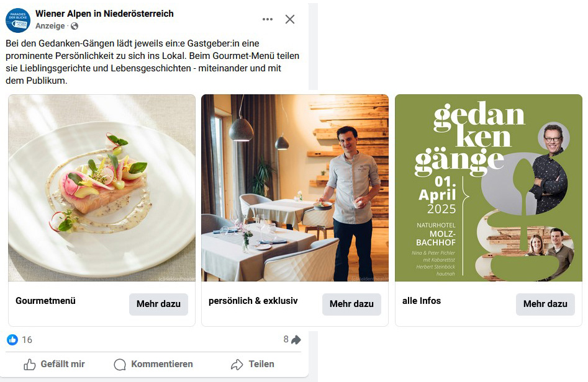
Task: Click the thumbs-up Gefällt mir icon
Action: [29, 365]
